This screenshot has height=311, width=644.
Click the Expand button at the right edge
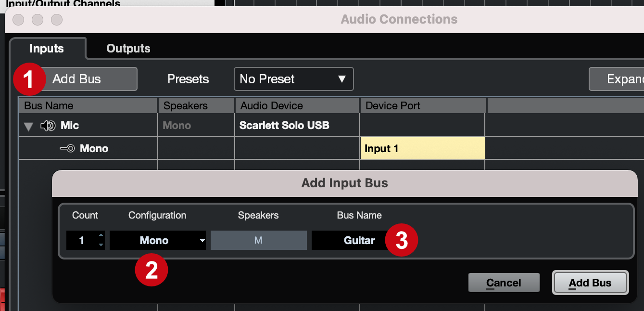pyautogui.click(x=617, y=79)
